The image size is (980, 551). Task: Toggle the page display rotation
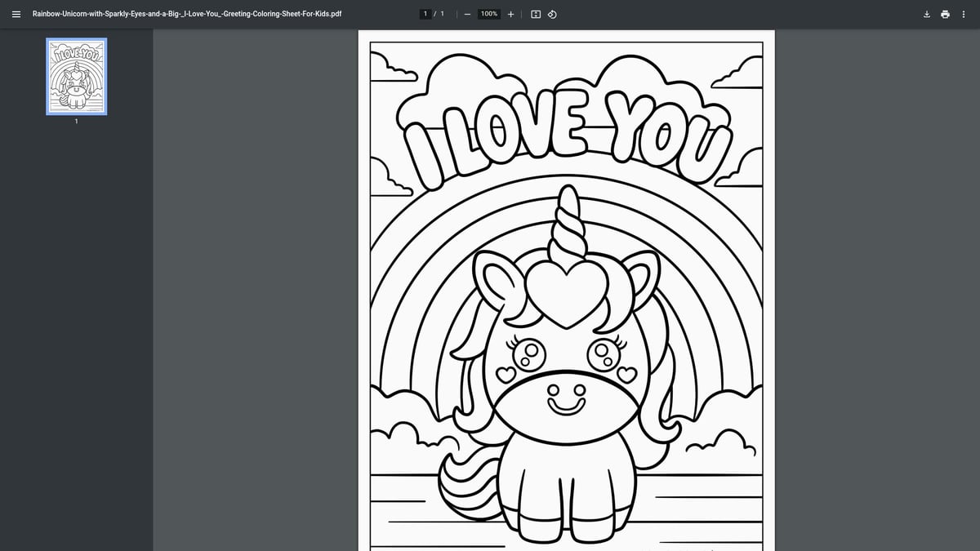click(x=552, y=14)
